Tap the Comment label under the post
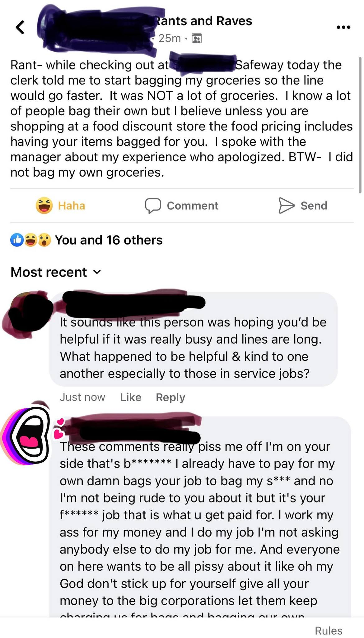This screenshot has width=364, height=638. [x=193, y=206]
